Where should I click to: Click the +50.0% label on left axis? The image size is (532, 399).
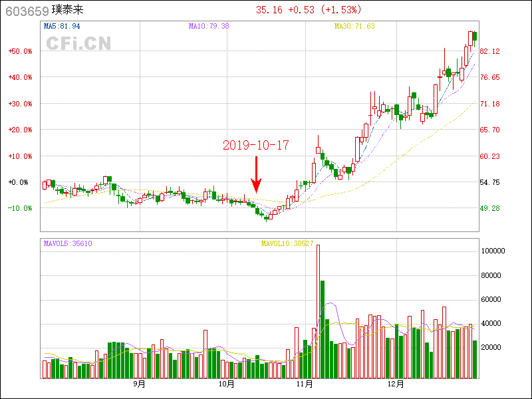coord(20,51)
